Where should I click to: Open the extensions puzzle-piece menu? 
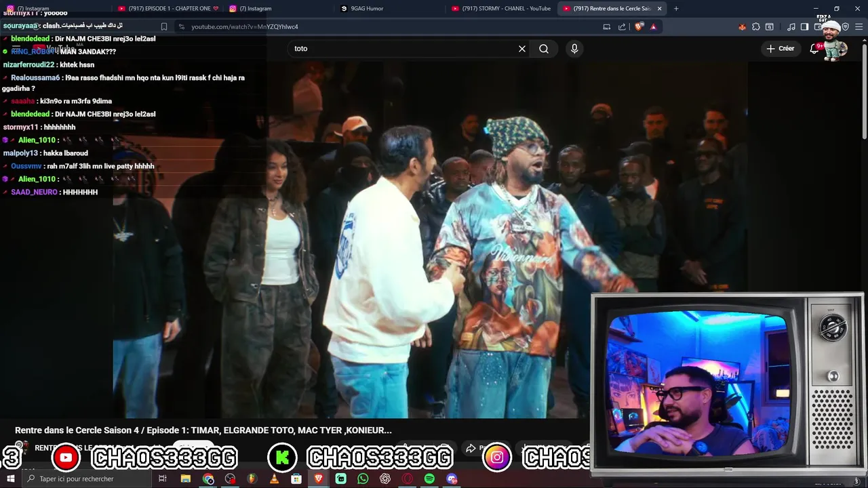[x=756, y=27]
